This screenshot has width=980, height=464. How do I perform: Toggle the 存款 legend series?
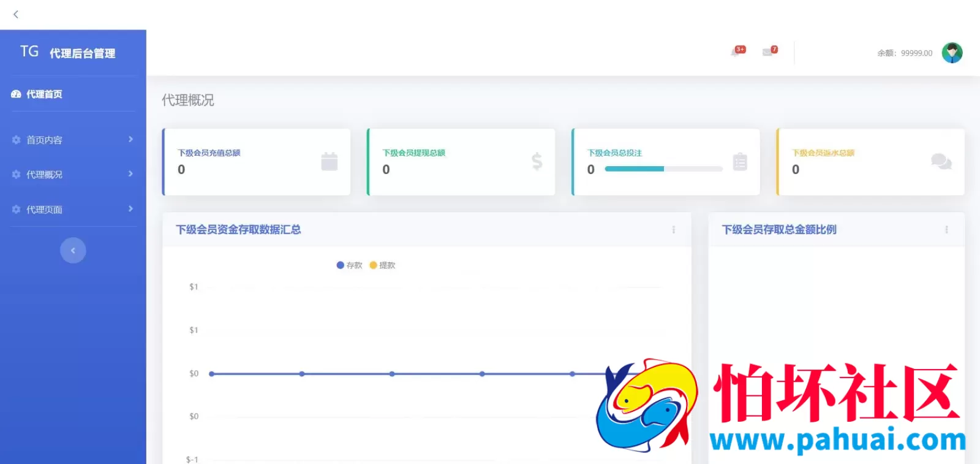pyautogui.click(x=349, y=265)
